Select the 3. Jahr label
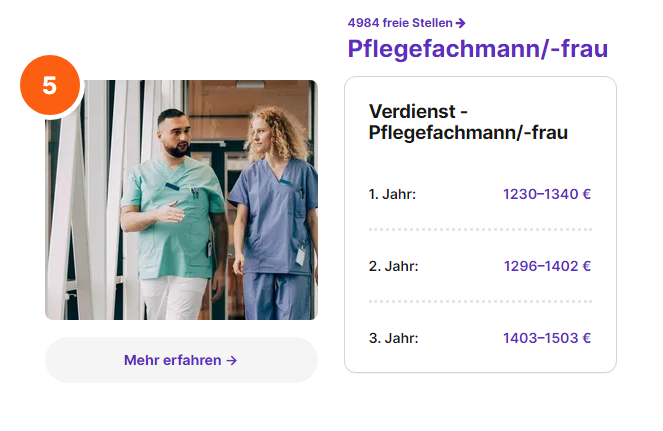The height and width of the screenshot is (431, 663). [394, 338]
